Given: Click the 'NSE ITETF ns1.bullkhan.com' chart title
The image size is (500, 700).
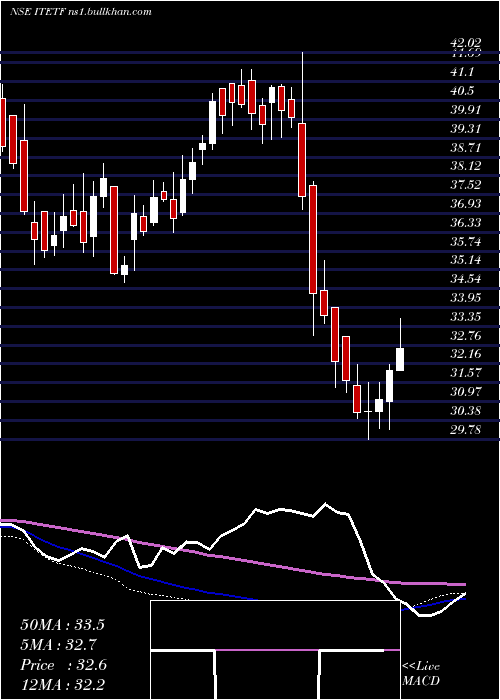Looking at the screenshot, I should tap(81, 12).
